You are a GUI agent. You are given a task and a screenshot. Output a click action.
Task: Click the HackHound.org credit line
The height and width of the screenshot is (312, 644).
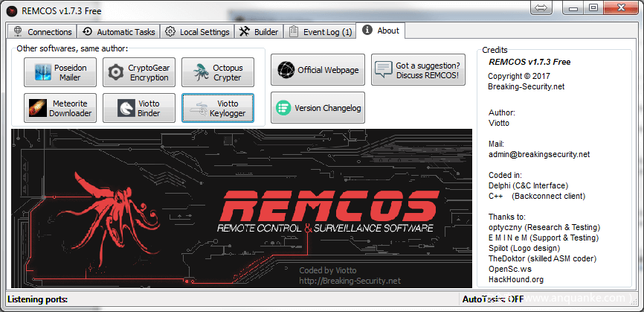coord(516,279)
